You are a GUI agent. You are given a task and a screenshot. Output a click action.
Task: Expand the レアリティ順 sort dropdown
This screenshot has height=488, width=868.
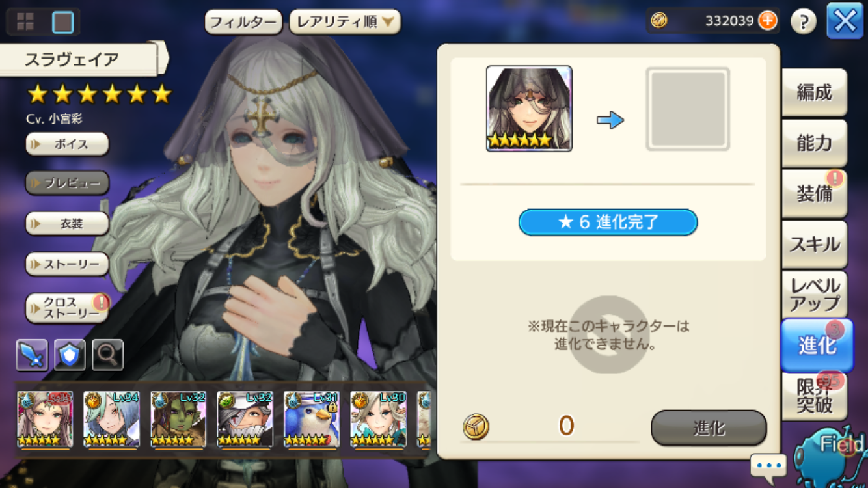[345, 22]
